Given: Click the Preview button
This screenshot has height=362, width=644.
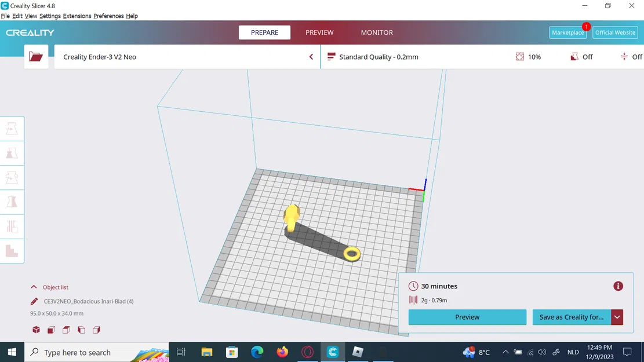Looking at the screenshot, I should pyautogui.click(x=467, y=317).
